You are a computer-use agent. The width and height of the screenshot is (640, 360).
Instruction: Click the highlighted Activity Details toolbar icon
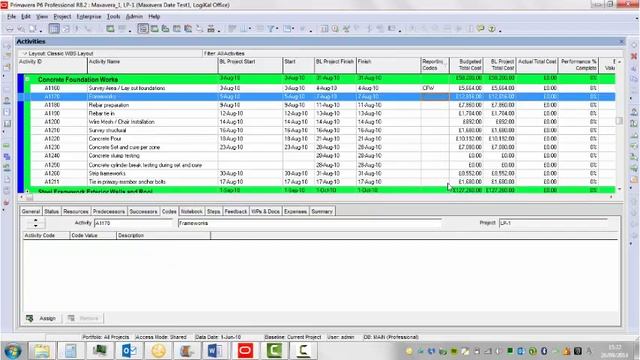[x=143, y=29]
